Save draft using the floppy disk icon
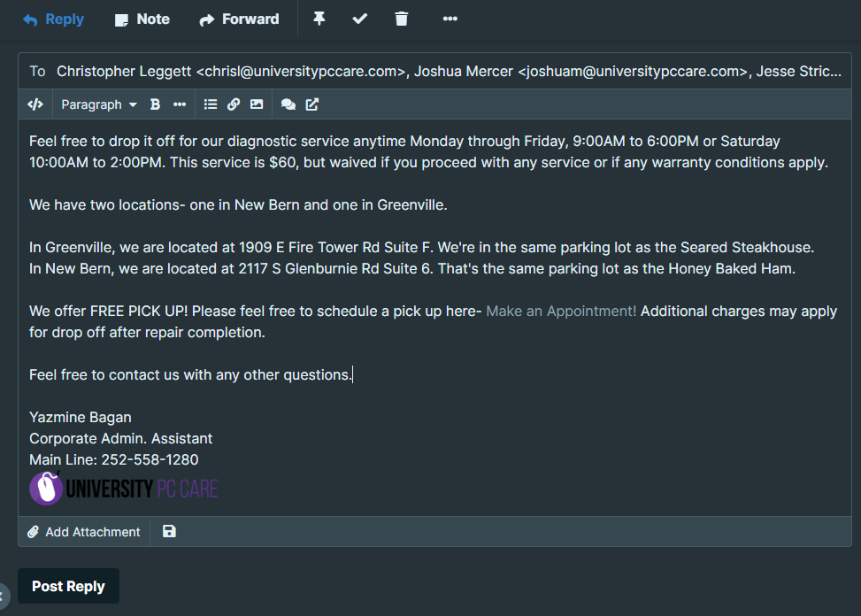The height and width of the screenshot is (616, 861). pos(169,531)
